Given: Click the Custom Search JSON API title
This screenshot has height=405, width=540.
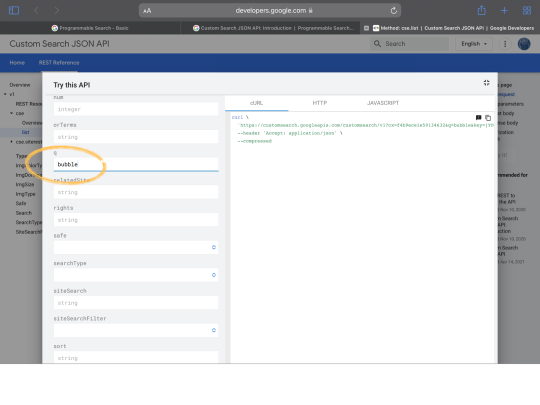Looking at the screenshot, I should [x=60, y=44].
